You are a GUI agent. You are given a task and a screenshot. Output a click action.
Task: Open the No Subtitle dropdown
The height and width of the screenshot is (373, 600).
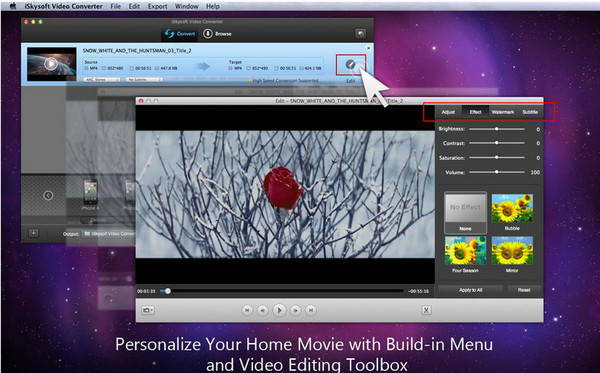pos(144,80)
